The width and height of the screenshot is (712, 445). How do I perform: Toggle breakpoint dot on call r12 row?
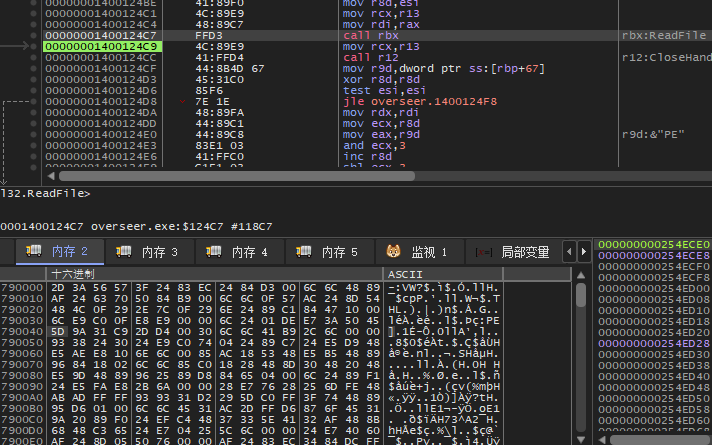[33, 57]
